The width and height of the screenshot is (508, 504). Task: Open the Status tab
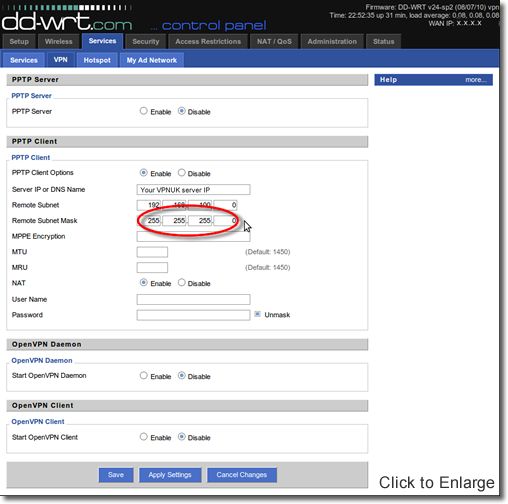(x=383, y=42)
